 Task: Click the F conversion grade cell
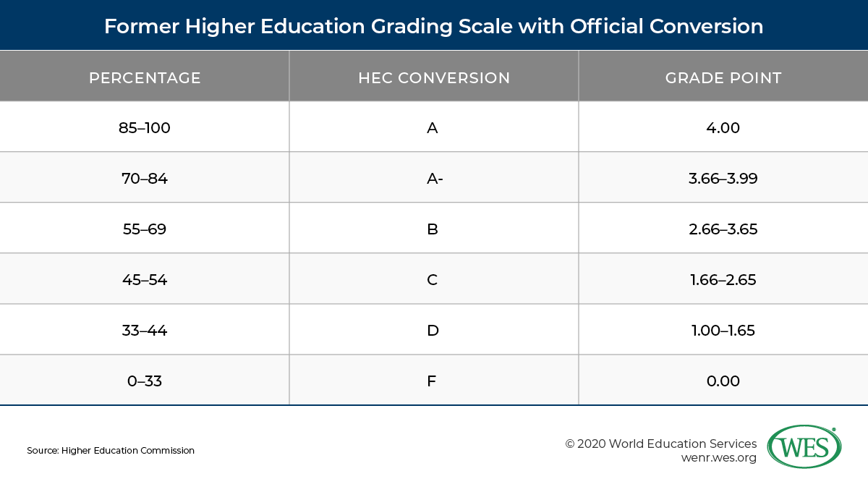(432, 381)
